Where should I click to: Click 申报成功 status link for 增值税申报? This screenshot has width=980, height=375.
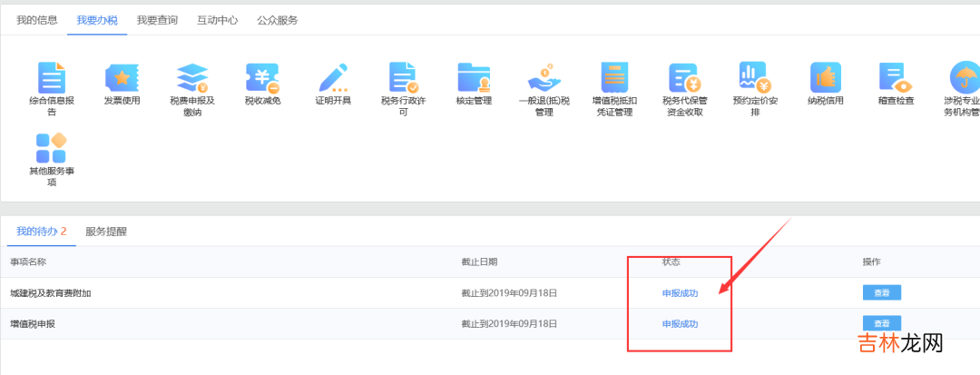tap(680, 324)
